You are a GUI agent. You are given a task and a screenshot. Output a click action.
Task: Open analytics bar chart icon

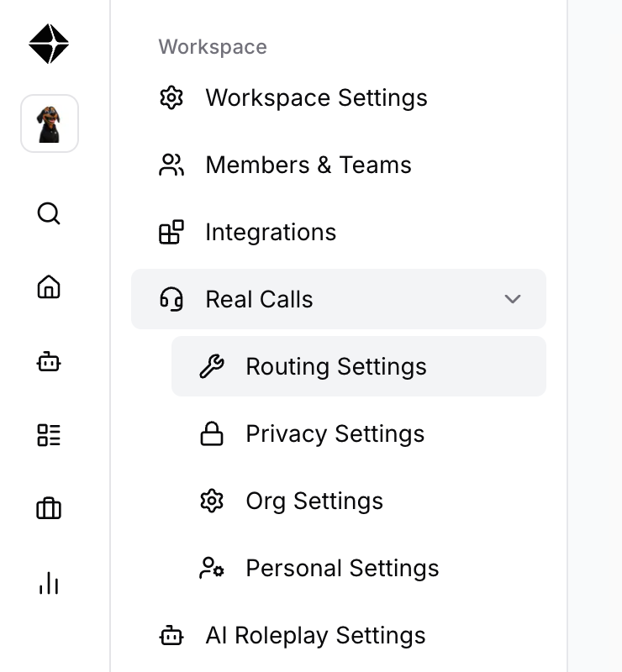click(x=49, y=583)
